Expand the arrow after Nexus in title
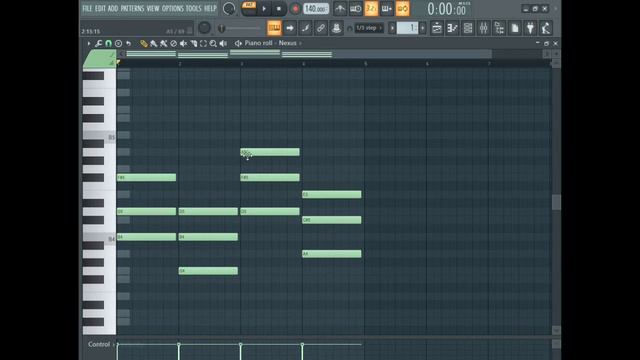The image size is (640, 360). click(x=301, y=43)
